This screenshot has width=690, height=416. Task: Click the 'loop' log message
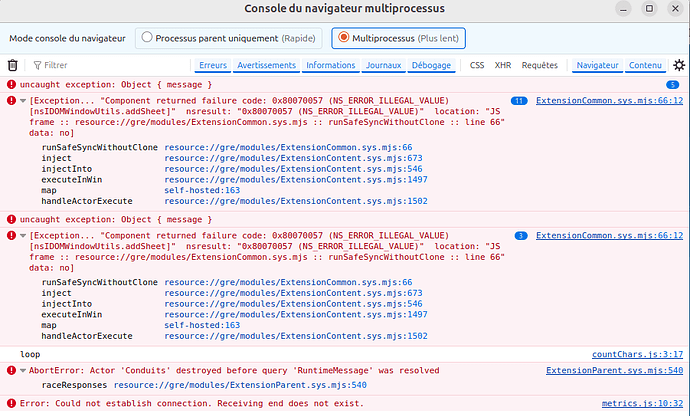[x=30, y=354]
